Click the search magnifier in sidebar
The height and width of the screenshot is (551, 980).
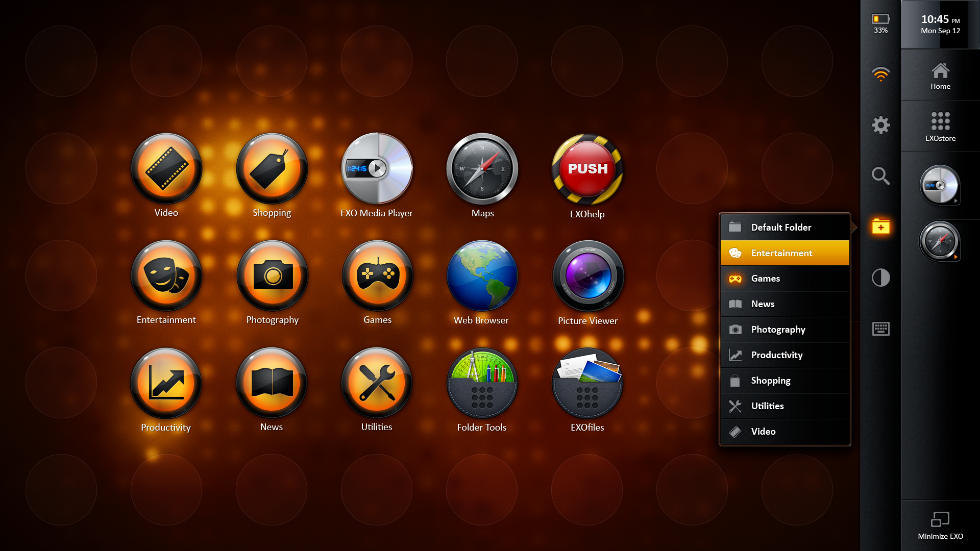pos(880,176)
